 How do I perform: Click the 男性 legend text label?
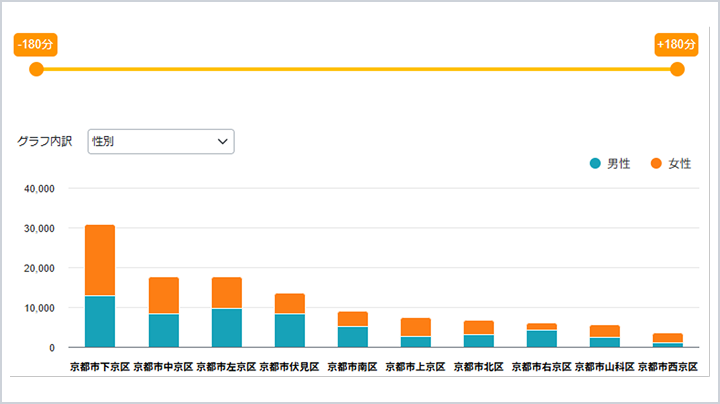tap(618, 163)
